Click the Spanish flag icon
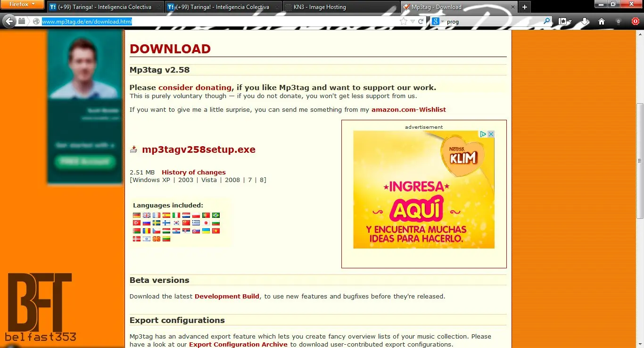Viewport: 644px width, 348px height. tap(166, 215)
